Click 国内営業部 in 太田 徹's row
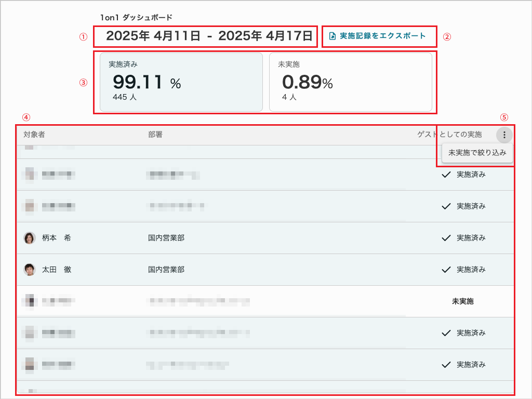Viewport: 532px width, 399px height. pos(166,270)
